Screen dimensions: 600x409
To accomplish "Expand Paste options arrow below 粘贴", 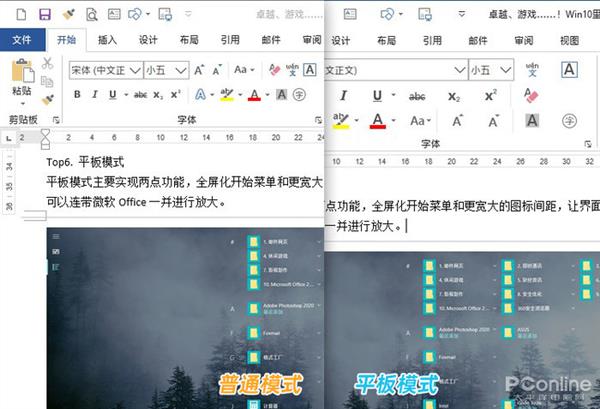I will [x=22, y=104].
